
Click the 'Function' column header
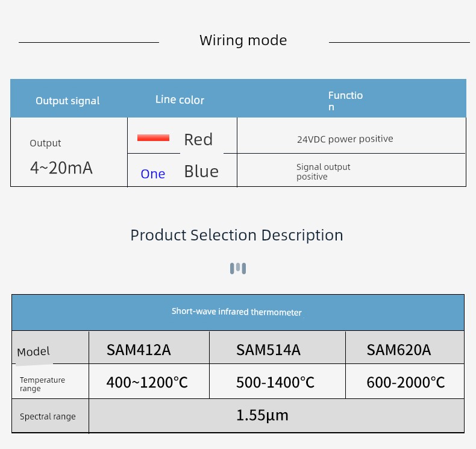345,101
